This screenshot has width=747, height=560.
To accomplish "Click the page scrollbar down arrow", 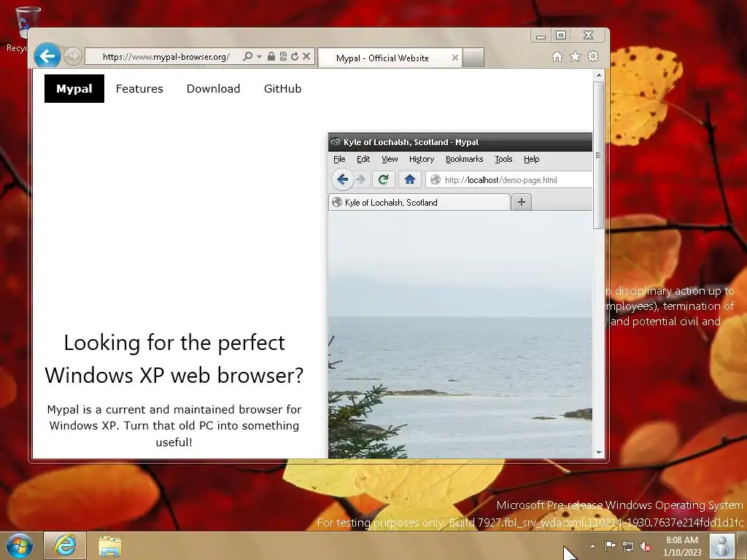I will click(x=599, y=453).
